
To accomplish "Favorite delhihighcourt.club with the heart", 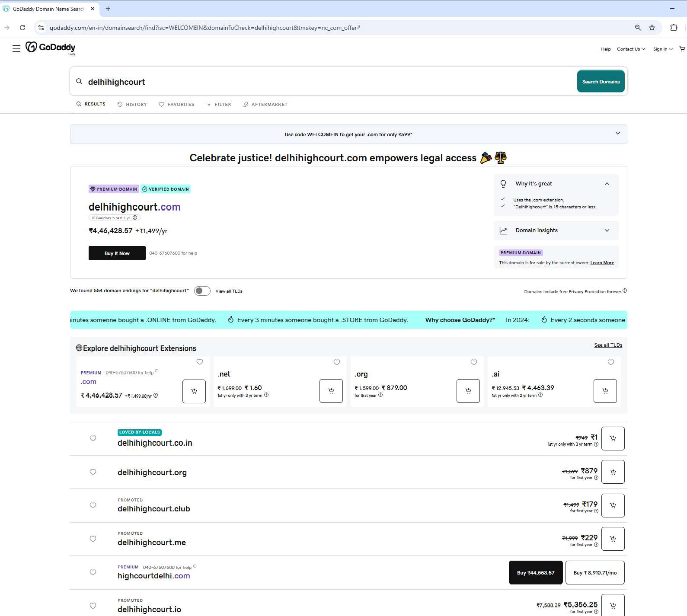I will (x=93, y=505).
